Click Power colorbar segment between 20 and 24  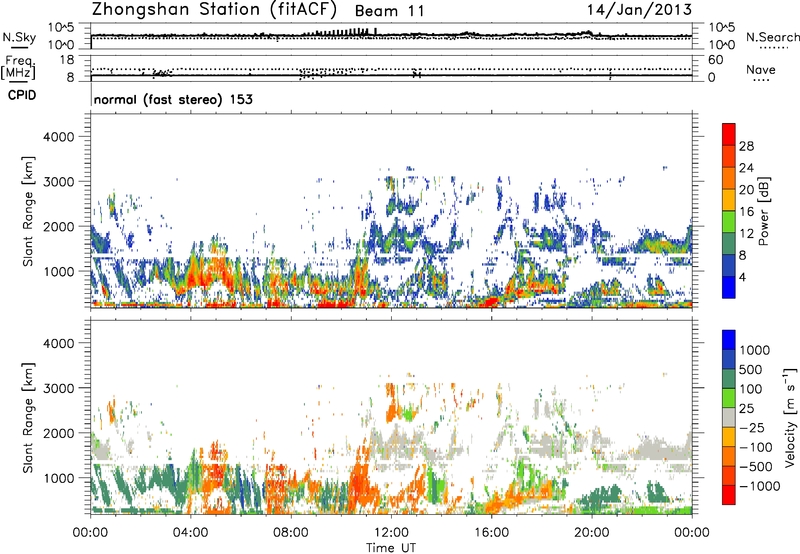pos(729,178)
